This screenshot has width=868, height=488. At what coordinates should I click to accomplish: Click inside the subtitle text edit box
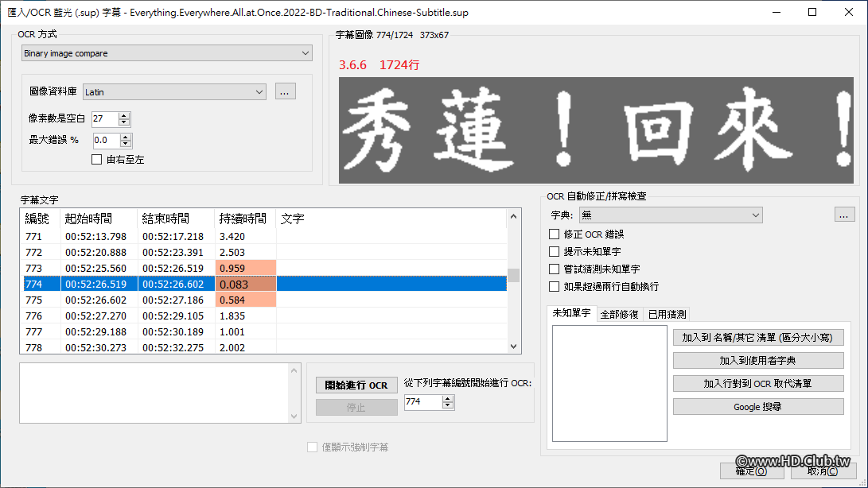pos(154,393)
